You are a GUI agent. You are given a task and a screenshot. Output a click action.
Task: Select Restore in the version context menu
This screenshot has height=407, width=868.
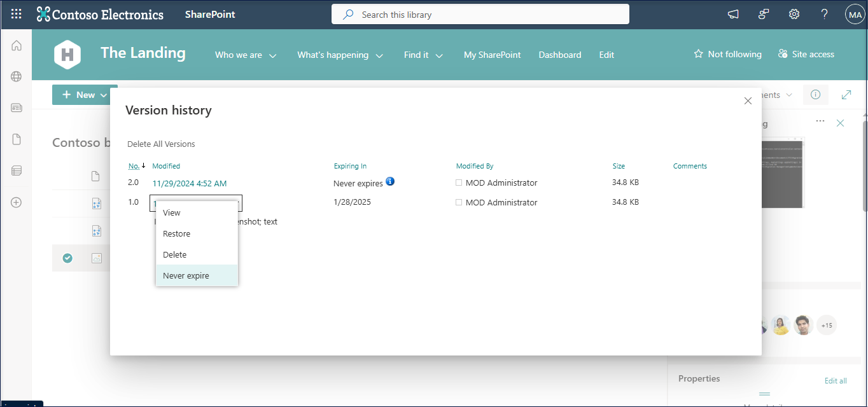point(176,233)
